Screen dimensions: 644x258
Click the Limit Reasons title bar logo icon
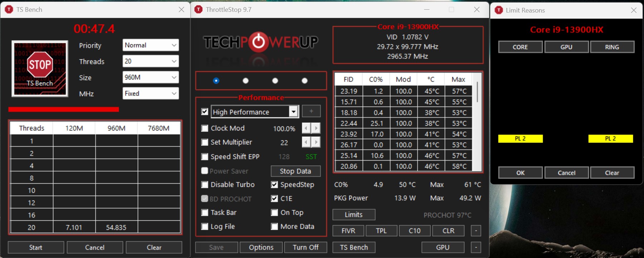(498, 10)
